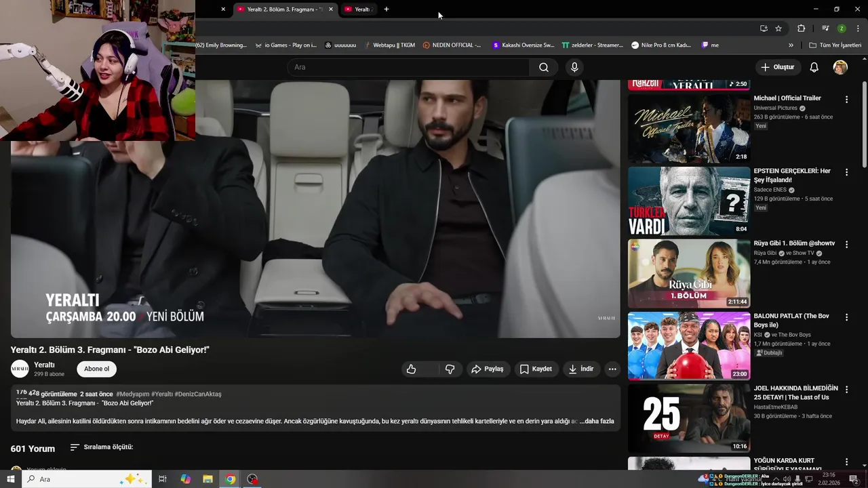This screenshot has width=868, height=488.
Task: Open the Michael Official Trailer thumbnail
Action: pos(689,129)
